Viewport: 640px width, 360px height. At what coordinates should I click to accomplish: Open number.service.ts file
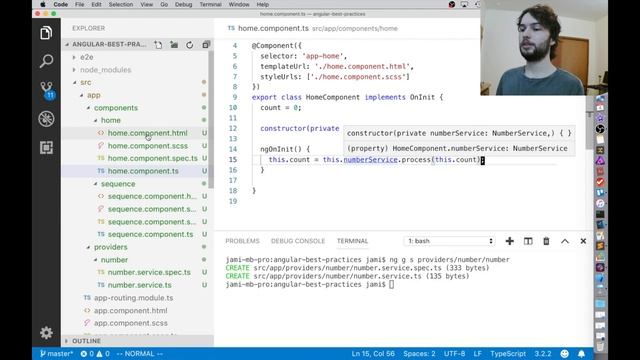139,285
